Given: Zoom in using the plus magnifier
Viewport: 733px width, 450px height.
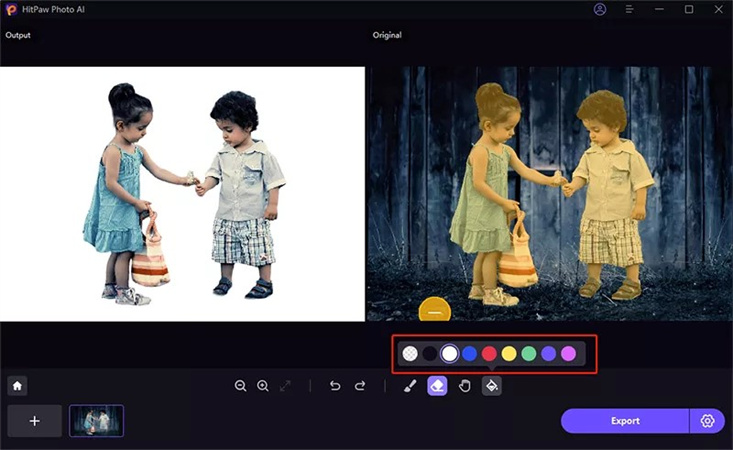Looking at the screenshot, I should [x=263, y=386].
